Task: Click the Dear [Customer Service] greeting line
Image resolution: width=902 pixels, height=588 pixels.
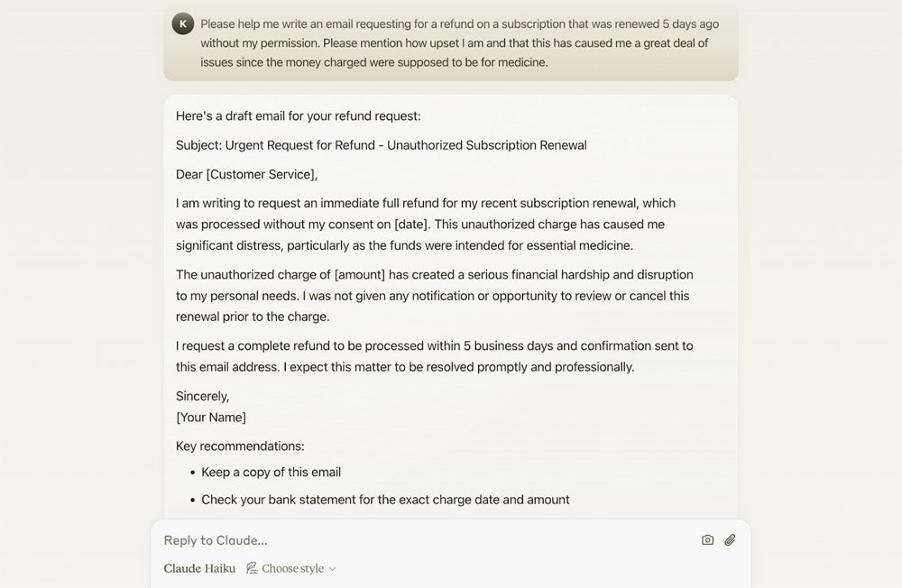Action: 247,174
